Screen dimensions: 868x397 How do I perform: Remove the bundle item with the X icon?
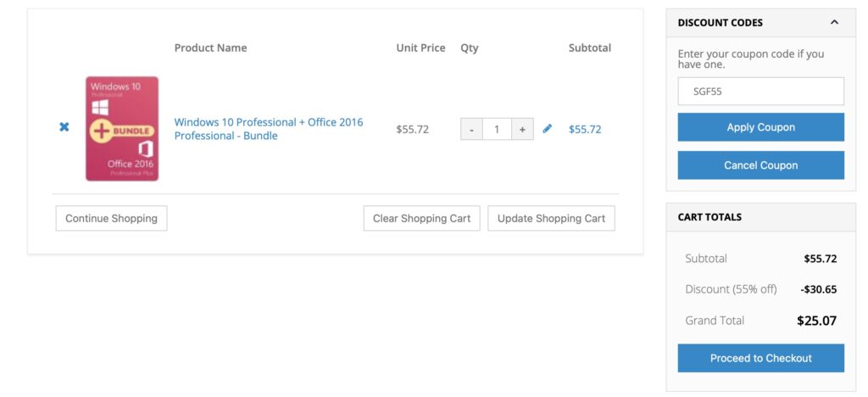coord(64,127)
